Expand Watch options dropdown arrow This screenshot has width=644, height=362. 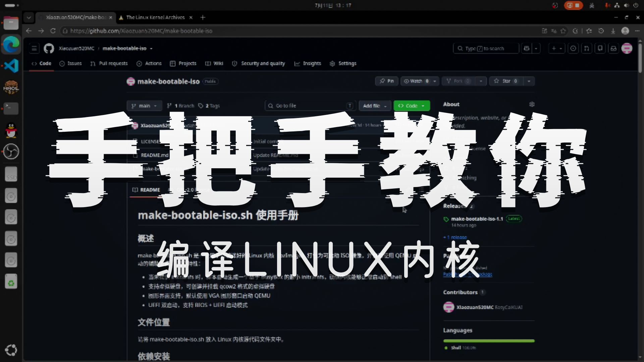435,81
